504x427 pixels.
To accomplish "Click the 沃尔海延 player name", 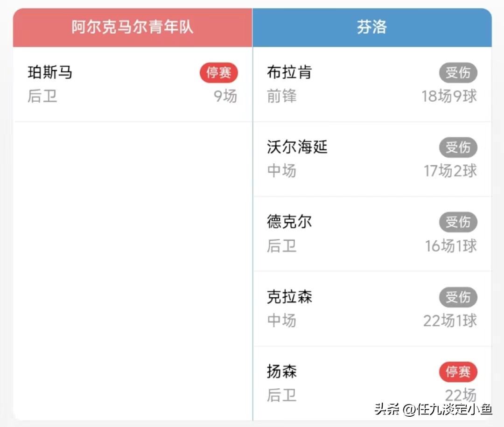I will pyautogui.click(x=296, y=147).
